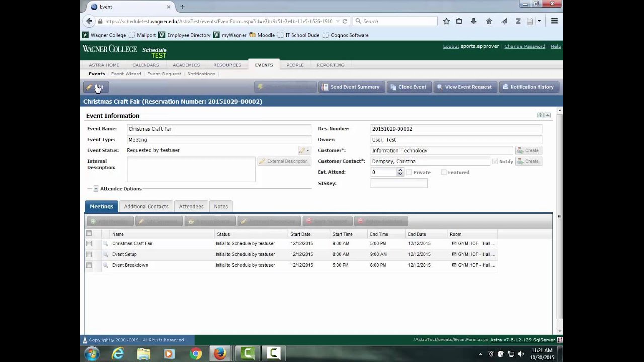Check the Christmas Craft Fair row checkbox
Screen dimensions: 644x362
click(x=89, y=244)
